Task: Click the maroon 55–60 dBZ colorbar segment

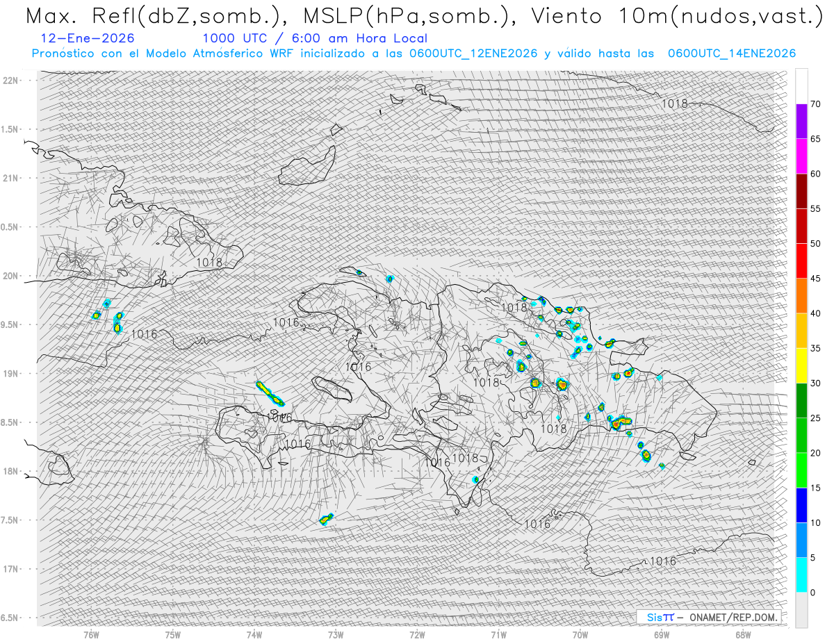Action: (x=801, y=191)
